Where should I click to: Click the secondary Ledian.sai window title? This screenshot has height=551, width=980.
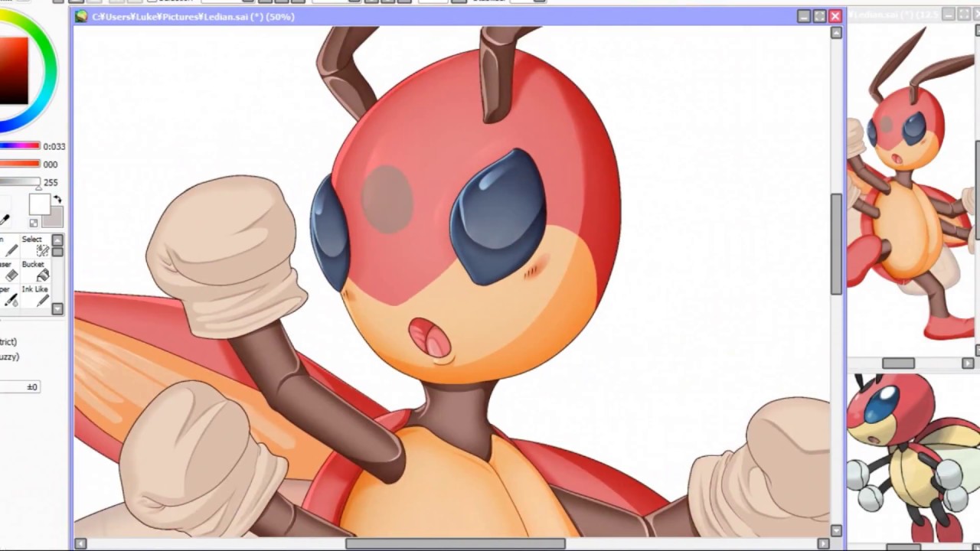(893, 15)
